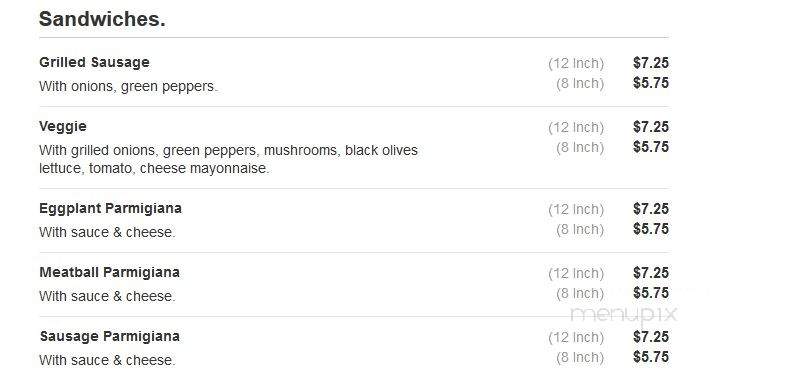Select the Grilled Sausage item name
The width and height of the screenshot is (785, 383).
[94, 63]
